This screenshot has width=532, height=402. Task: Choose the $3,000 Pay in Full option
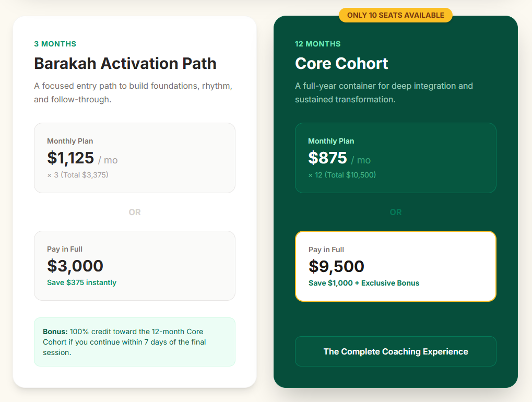tap(134, 265)
